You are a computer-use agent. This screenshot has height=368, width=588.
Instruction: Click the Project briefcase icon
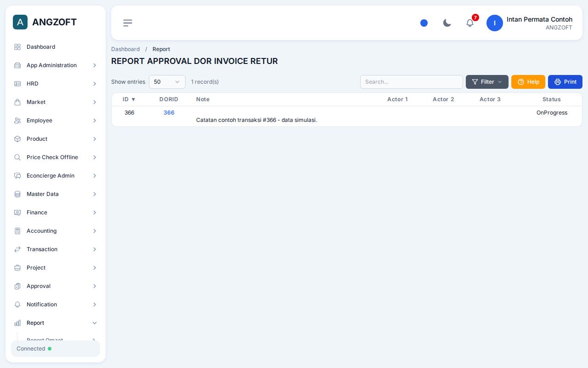point(17,268)
